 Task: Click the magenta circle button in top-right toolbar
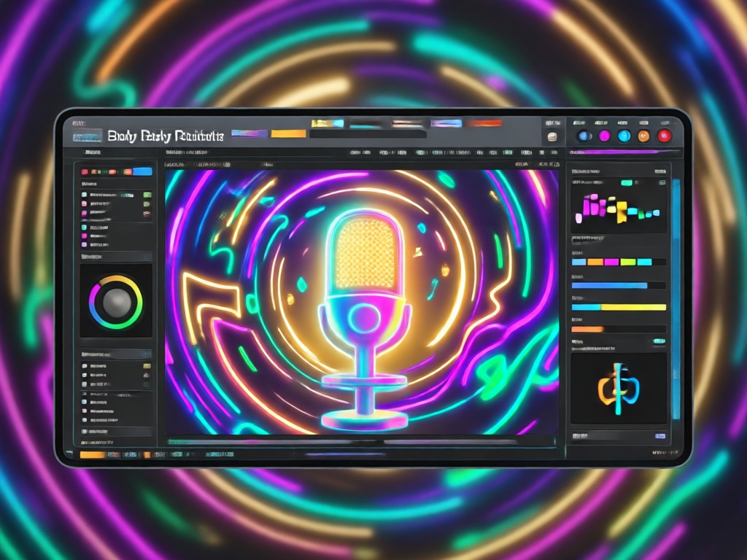click(x=604, y=136)
